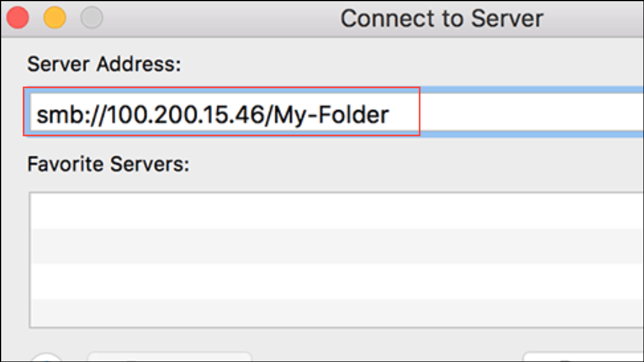Click the partially visible bottom-right button

(x=583, y=357)
